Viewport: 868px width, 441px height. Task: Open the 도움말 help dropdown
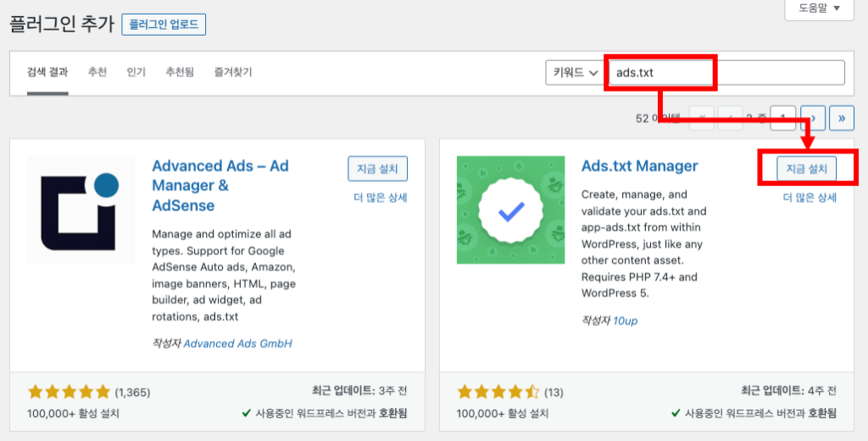[820, 8]
